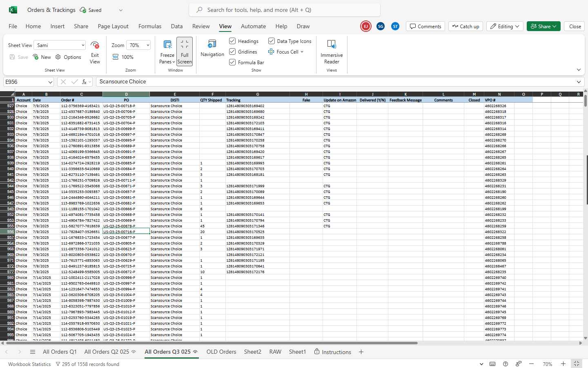
Task: Open the File menu
Action: (x=13, y=26)
